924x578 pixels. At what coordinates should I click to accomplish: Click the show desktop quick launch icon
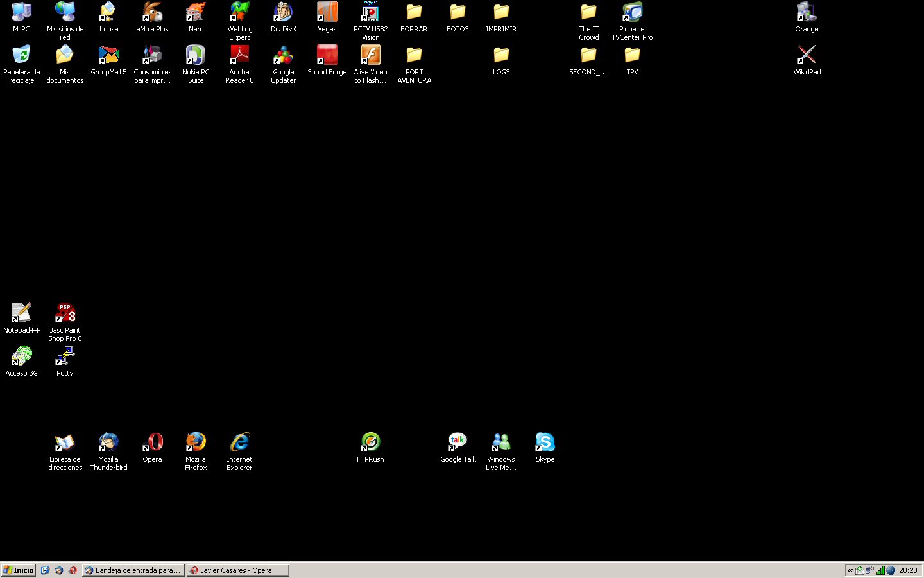45,570
